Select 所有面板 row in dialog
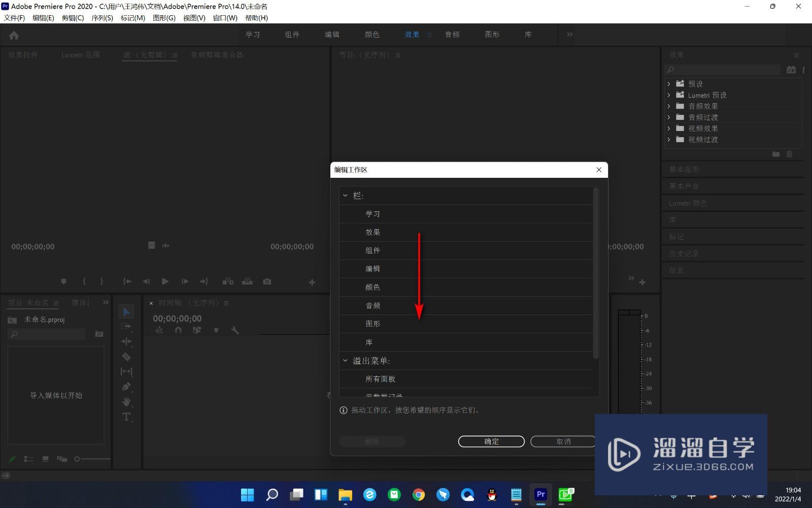 pos(466,379)
